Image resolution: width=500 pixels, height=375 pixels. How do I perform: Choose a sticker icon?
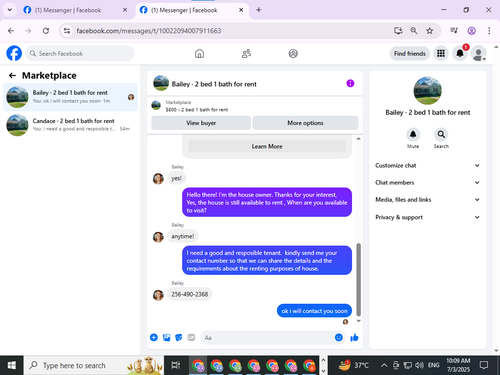click(179, 337)
